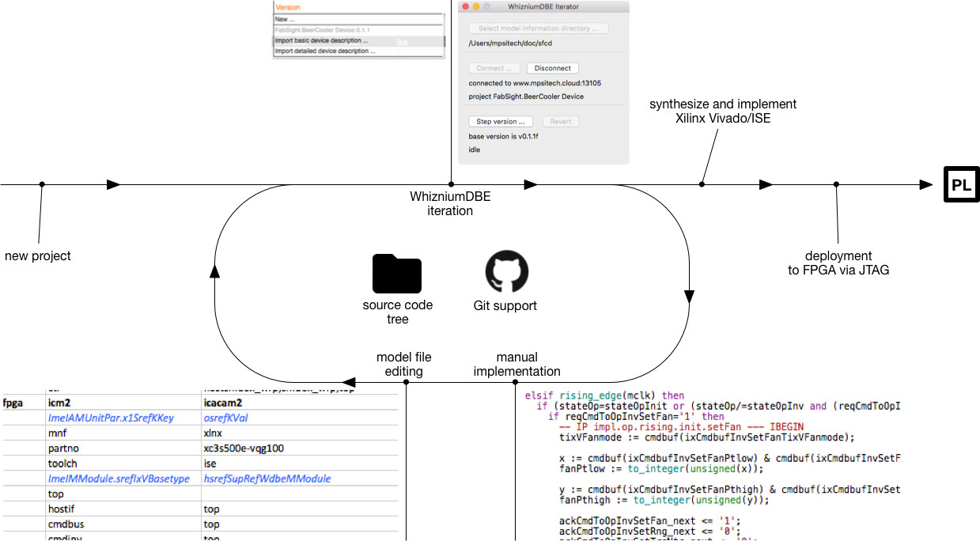Click the 'Connect ...' button
This screenshot has width=980, height=541.
(x=494, y=68)
